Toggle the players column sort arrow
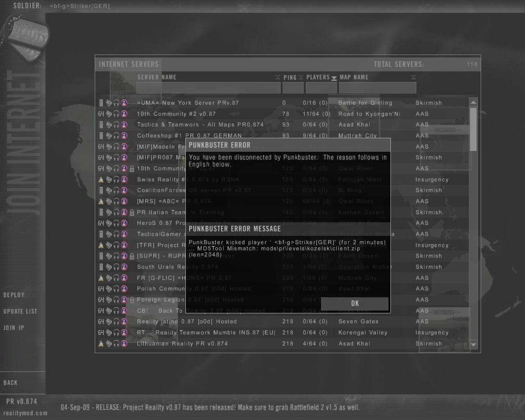Screen dimensions: 525x420 click(x=334, y=78)
